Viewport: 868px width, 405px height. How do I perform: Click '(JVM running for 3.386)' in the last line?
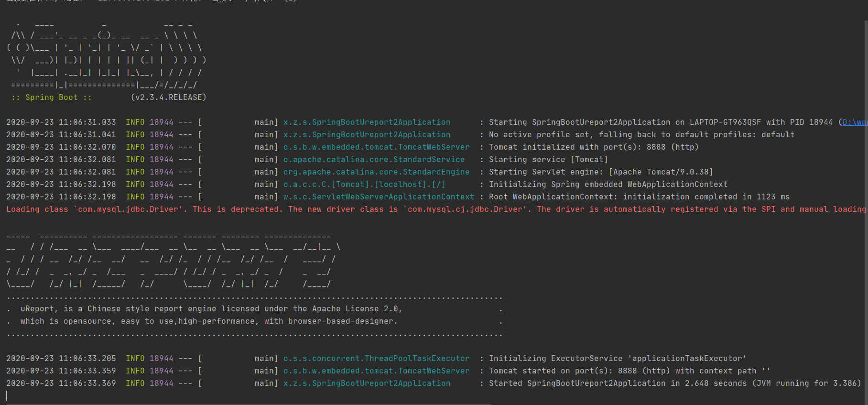pos(806,383)
